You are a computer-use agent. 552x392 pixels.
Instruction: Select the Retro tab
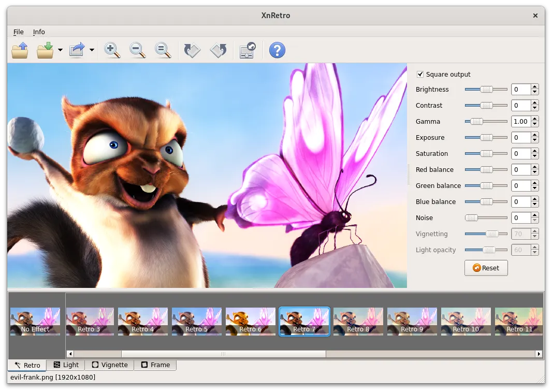coord(27,365)
